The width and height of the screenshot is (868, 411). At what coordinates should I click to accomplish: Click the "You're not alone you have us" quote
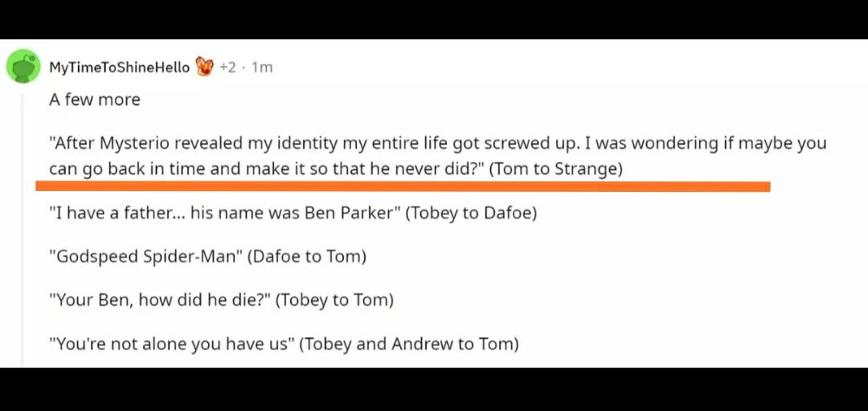171,344
